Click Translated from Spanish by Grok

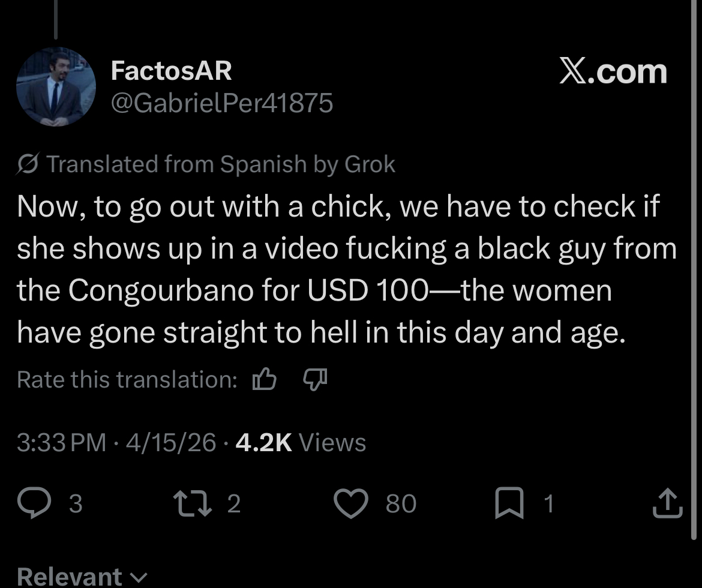pos(221,164)
